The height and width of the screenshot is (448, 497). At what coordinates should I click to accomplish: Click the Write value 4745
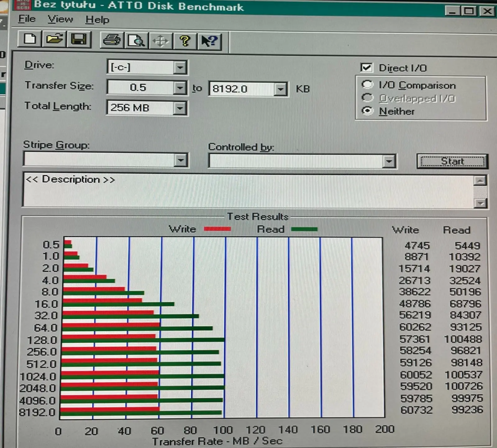(x=417, y=245)
